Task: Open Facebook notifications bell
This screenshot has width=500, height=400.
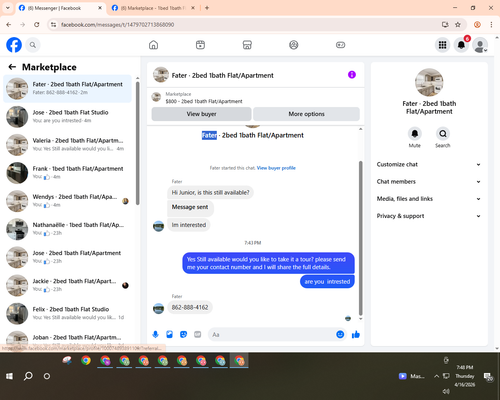Action: pos(461,45)
